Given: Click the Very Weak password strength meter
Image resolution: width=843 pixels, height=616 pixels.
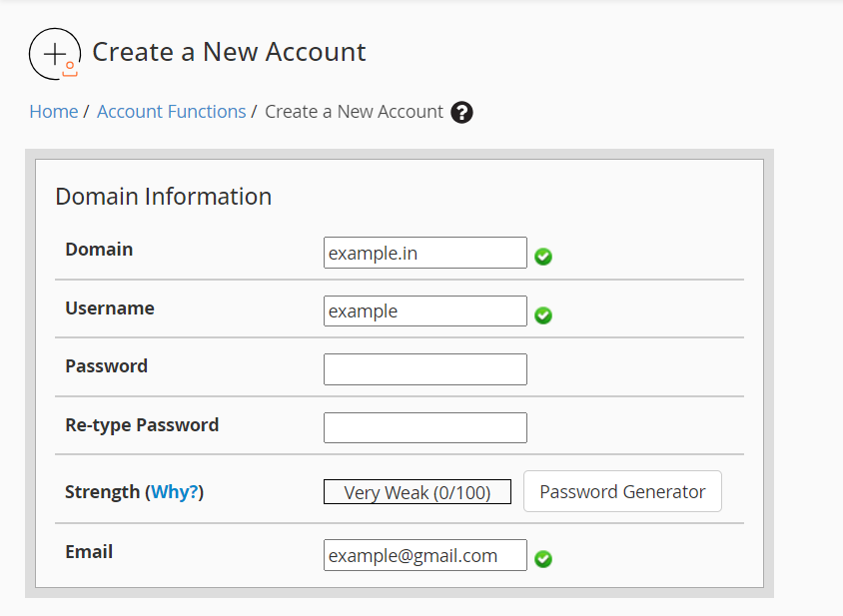Looking at the screenshot, I should (417, 492).
